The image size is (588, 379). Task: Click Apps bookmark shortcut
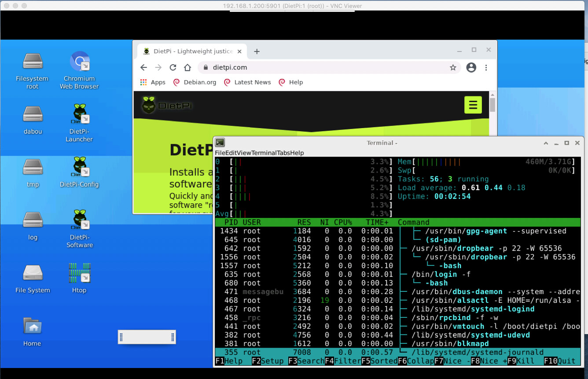(153, 82)
